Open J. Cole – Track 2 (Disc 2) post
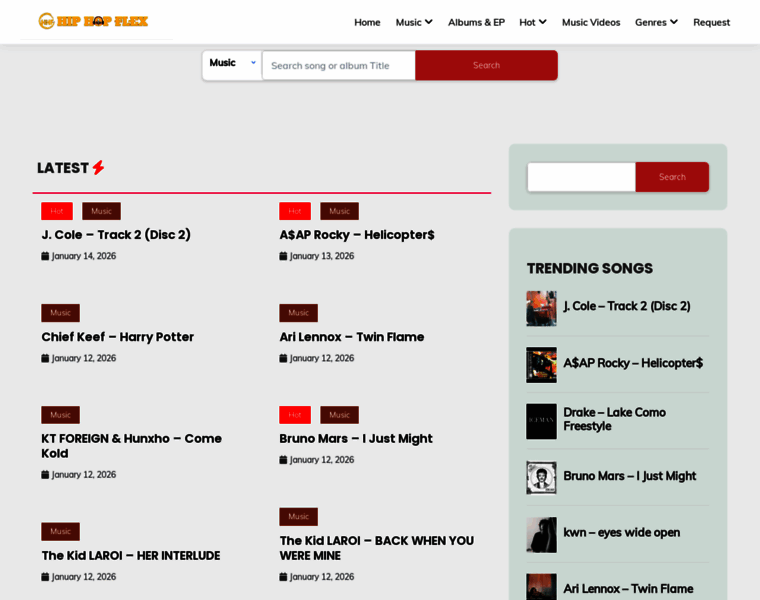This screenshot has height=600, width=760. (116, 235)
